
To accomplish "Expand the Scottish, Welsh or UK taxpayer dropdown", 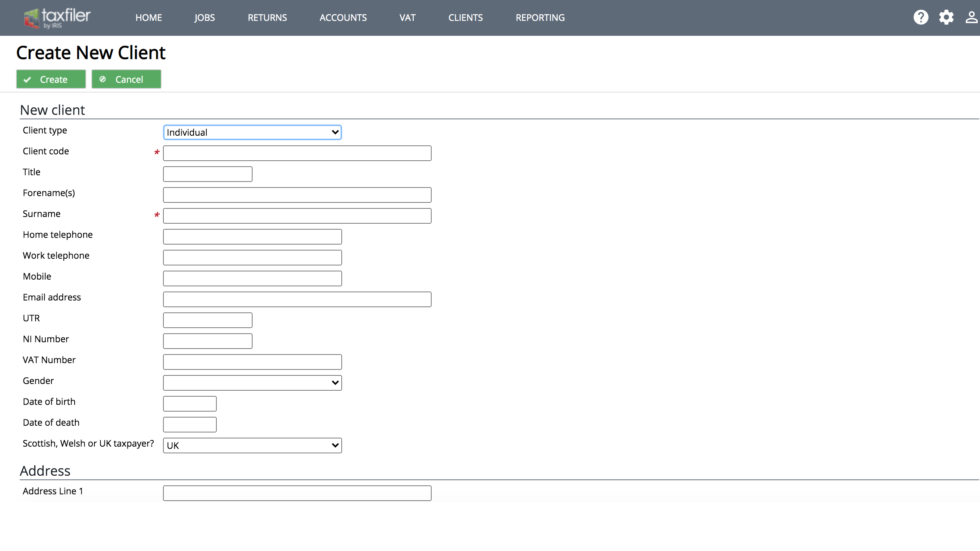I will click(252, 445).
